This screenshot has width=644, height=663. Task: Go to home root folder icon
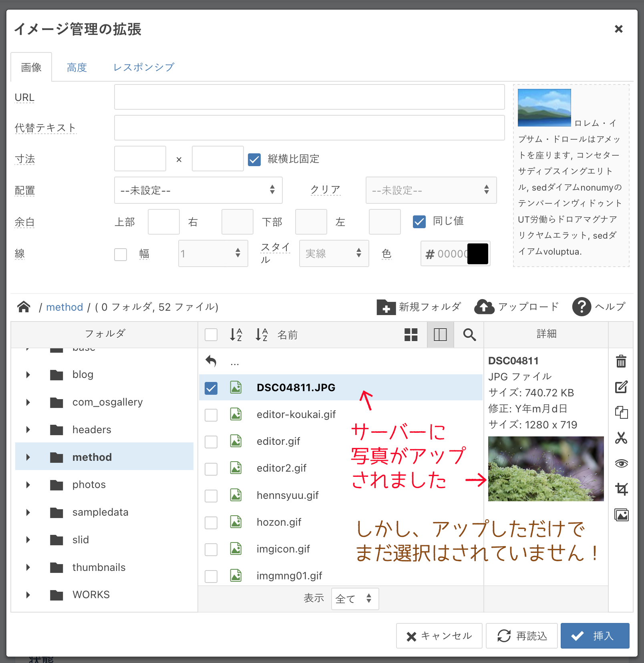(x=24, y=307)
